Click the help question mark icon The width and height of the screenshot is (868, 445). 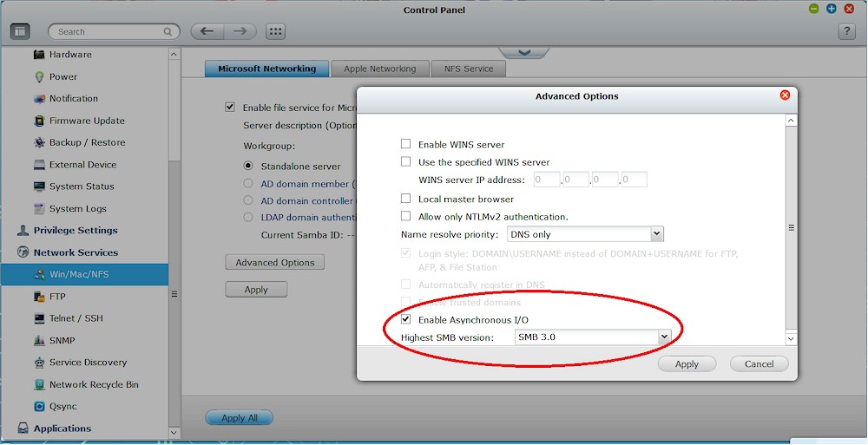(x=847, y=31)
